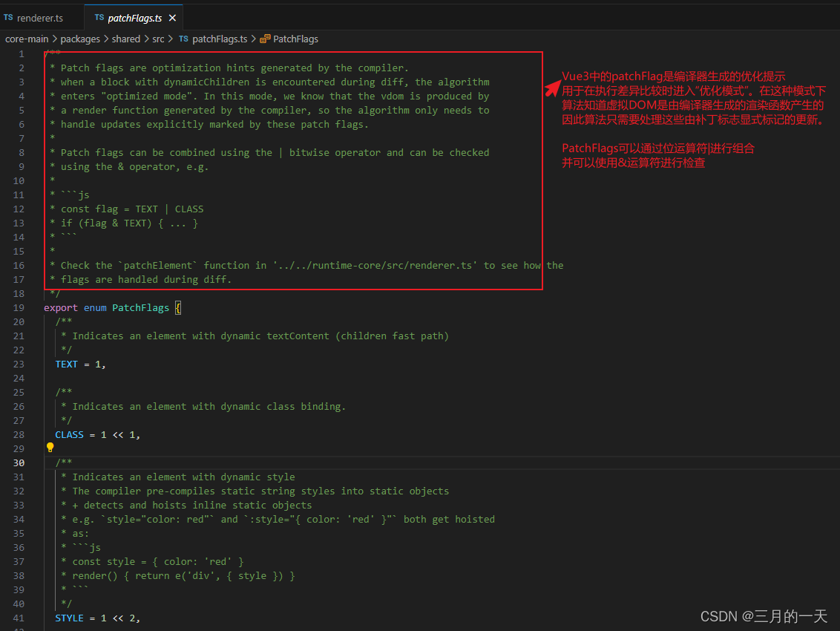Open PatchFlags symbol in breadcrumb

click(296, 39)
